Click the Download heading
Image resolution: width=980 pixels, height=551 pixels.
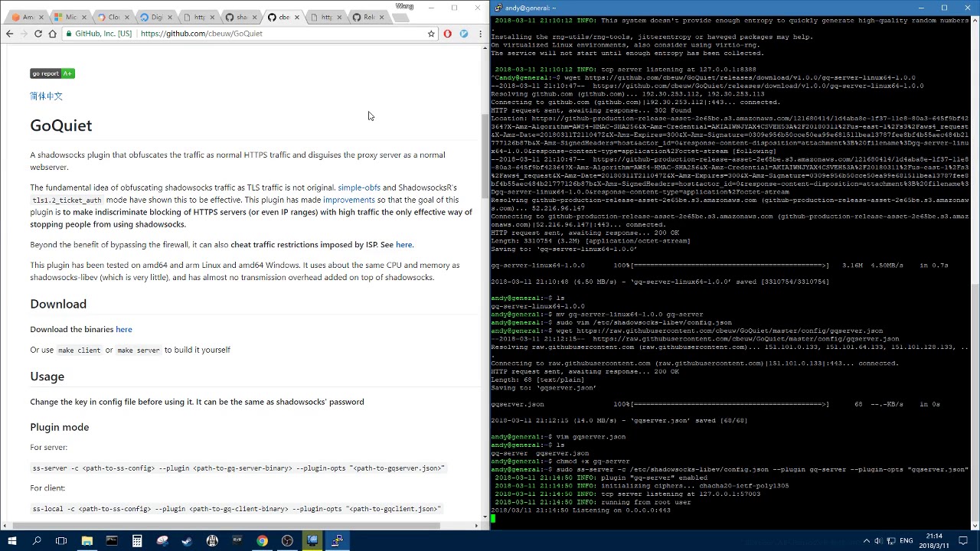coord(58,304)
